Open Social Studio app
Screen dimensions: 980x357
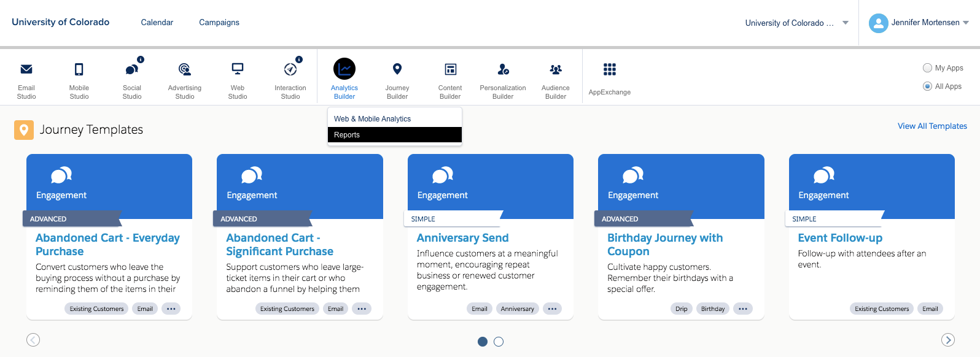click(x=132, y=80)
